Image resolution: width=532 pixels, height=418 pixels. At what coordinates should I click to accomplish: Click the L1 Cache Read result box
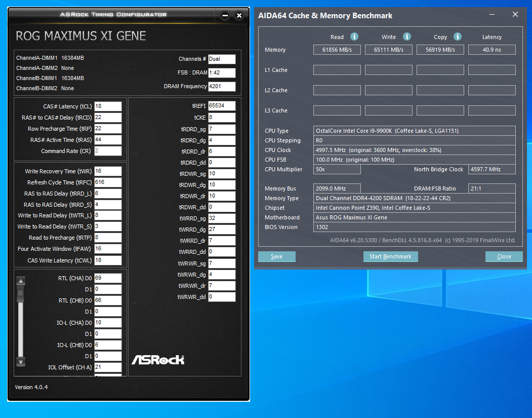pos(337,70)
